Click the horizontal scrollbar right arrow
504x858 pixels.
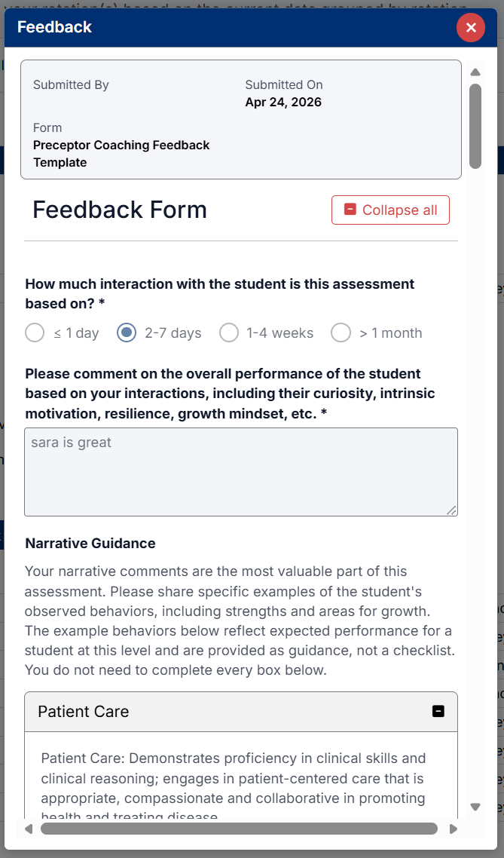click(x=453, y=829)
